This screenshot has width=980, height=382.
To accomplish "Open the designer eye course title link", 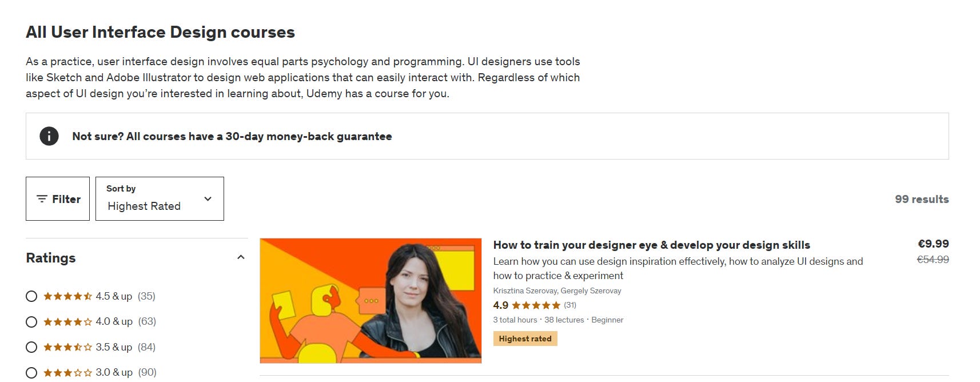I will coord(651,245).
